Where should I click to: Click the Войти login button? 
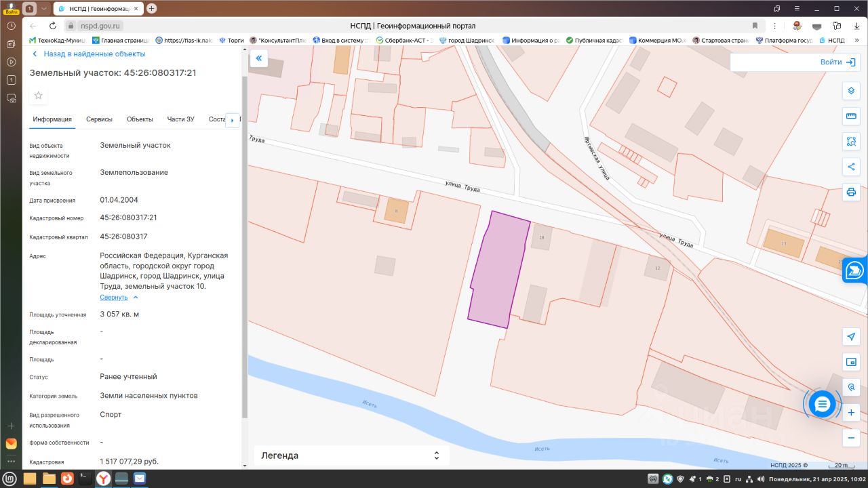click(837, 62)
